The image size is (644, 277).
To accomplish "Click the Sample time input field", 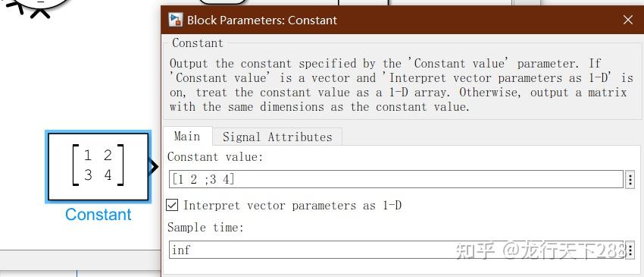I will (396, 250).
